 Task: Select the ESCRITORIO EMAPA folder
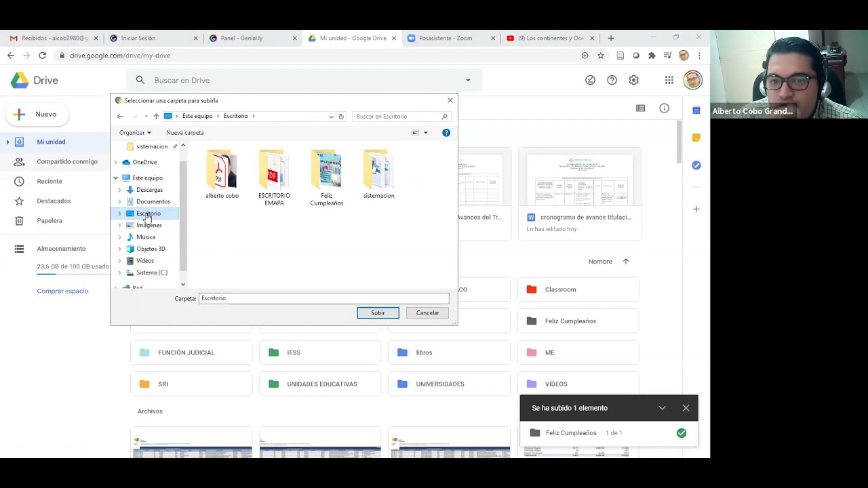click(274, 178)
